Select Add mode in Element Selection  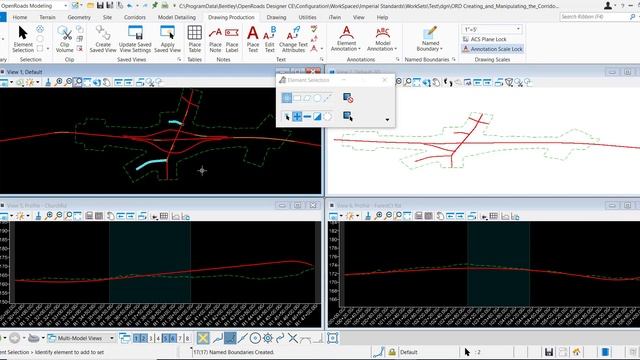click(x=297, y=117)
